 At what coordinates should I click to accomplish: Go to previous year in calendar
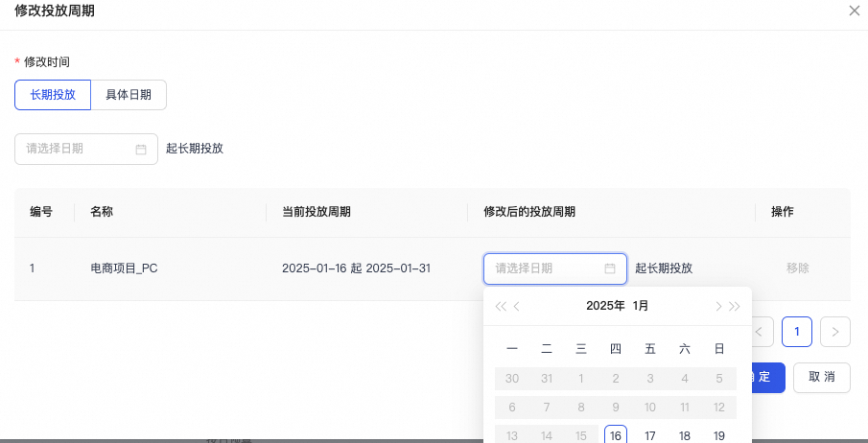coord(500,306)
